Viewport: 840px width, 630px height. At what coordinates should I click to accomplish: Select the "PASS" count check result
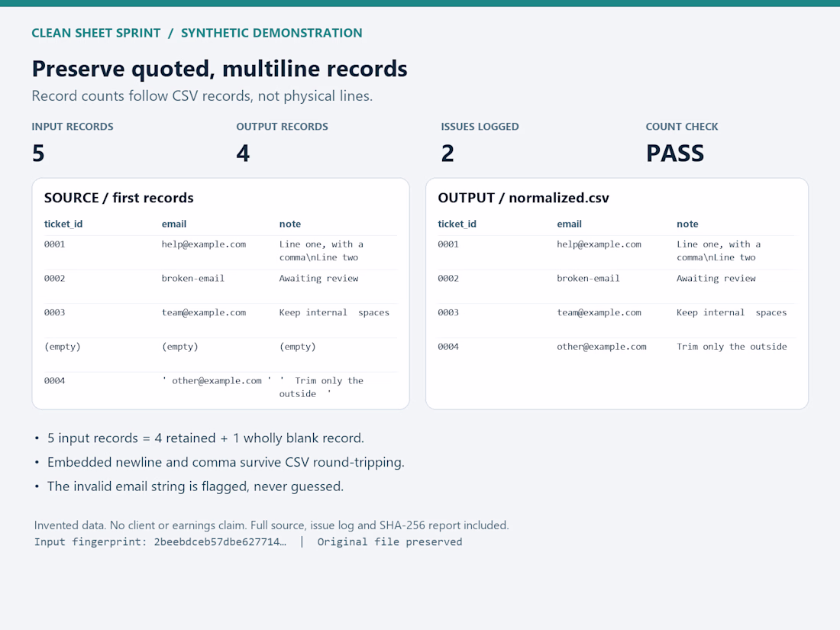[675, 153]
